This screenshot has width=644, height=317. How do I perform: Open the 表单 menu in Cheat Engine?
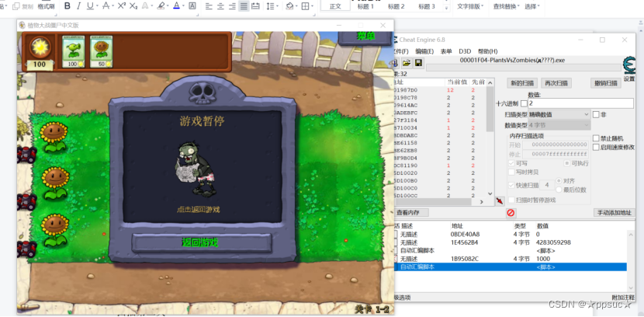tap(446, 51)
